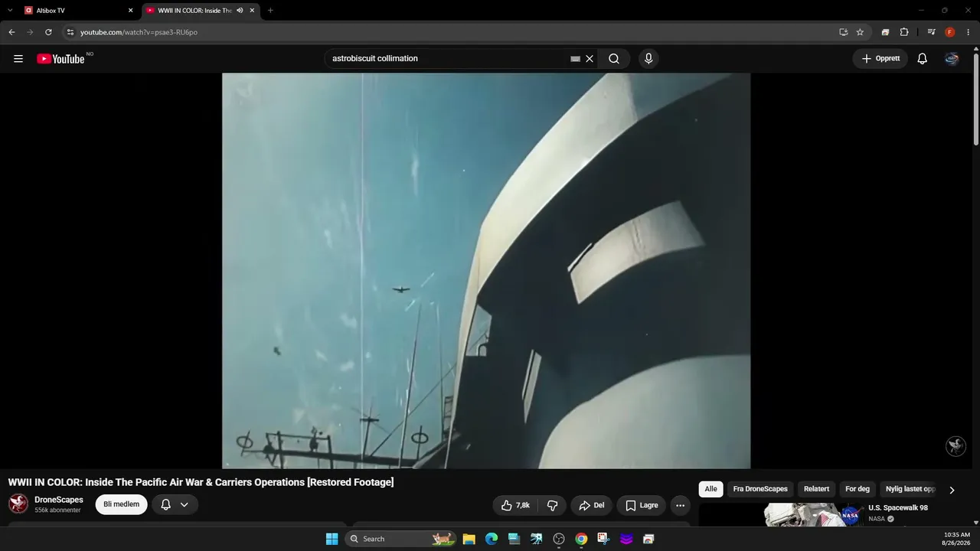Launch File Explorer from taskbar

point(469,539)
